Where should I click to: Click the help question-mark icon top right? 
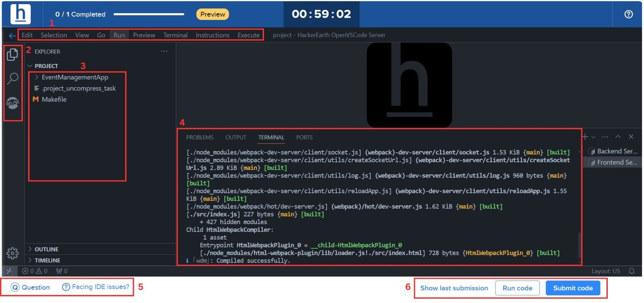pos(628,14)
